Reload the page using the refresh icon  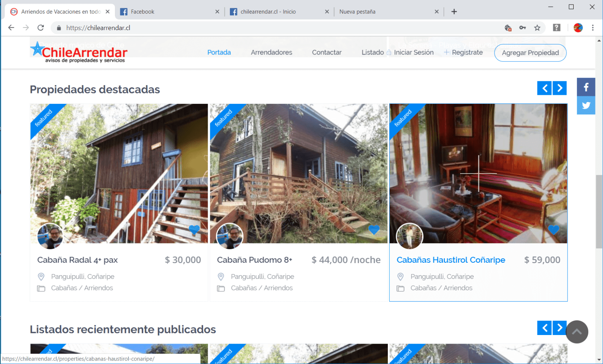pyautogui.click(x=41, y=28)
